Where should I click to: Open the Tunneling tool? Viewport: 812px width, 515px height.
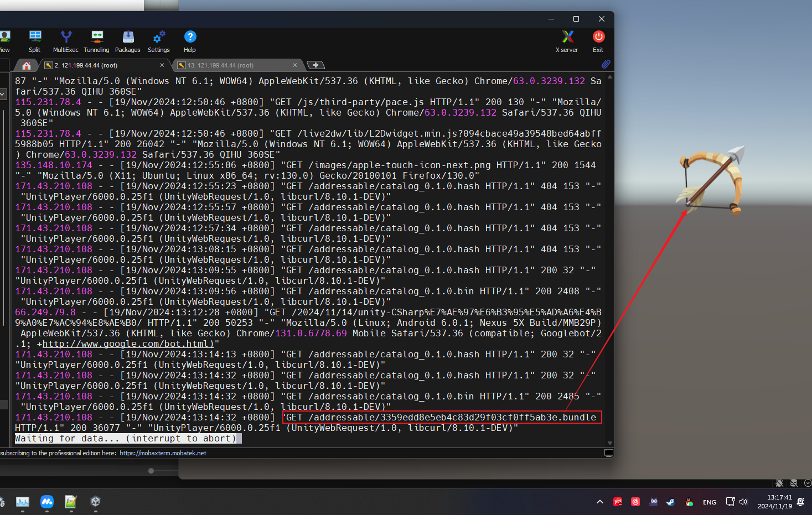pyautogui.click(x=97, y=41)
